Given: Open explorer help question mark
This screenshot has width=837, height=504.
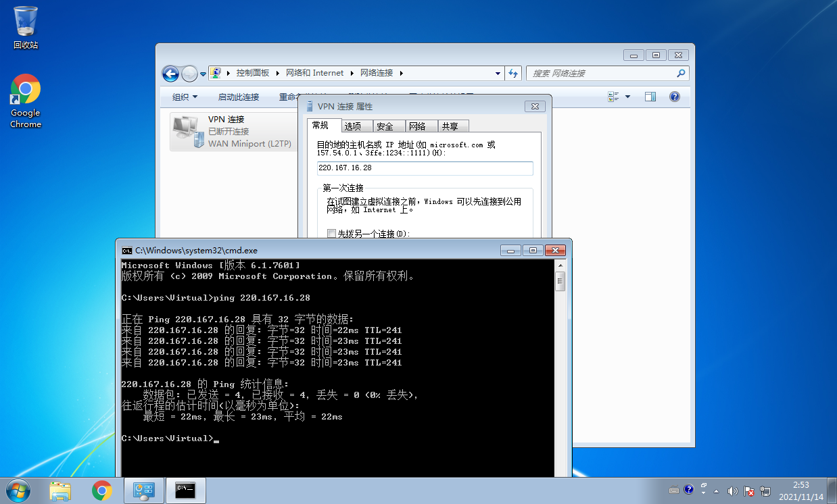Looking at the screenshot, I should tap(674, 97).
